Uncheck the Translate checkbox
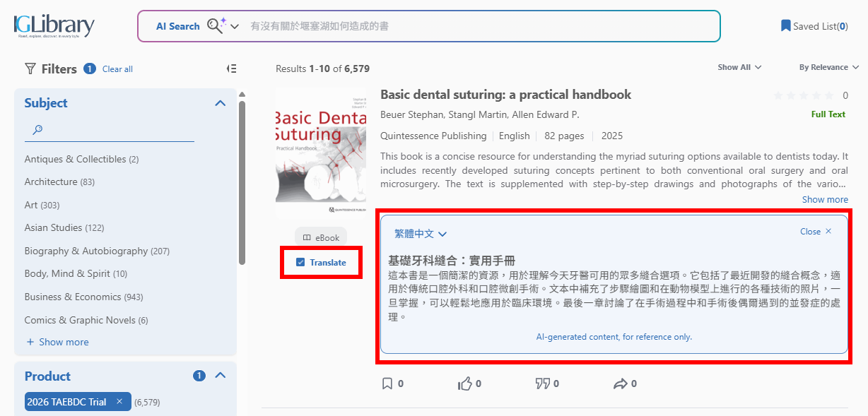This screenshot has height=416, width=868. pyautogui.click(x=300, y=263)
